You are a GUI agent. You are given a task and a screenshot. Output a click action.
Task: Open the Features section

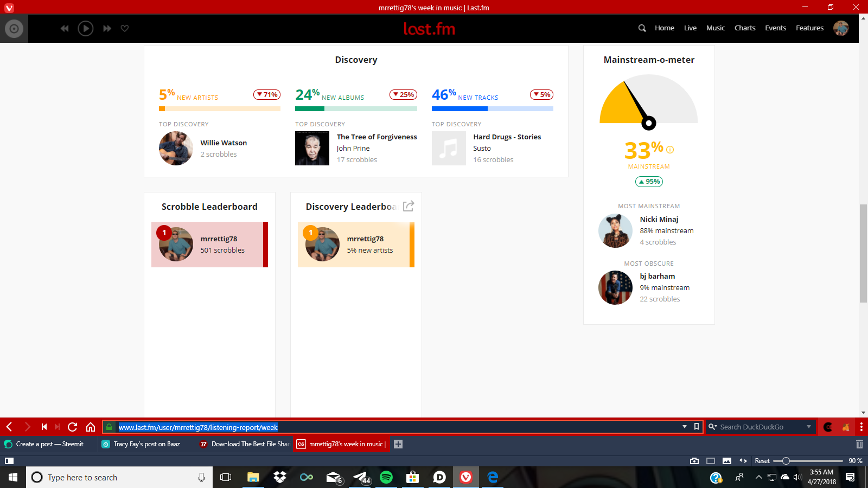click(x=809, y=28)
